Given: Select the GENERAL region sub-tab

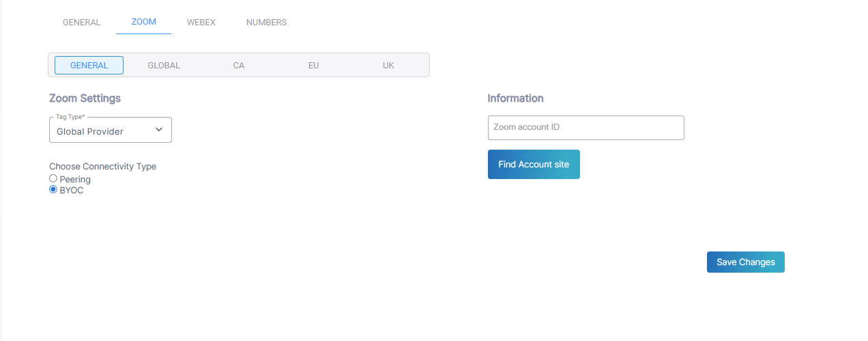Looking at the screenshot, I should [x=89, y=66].
